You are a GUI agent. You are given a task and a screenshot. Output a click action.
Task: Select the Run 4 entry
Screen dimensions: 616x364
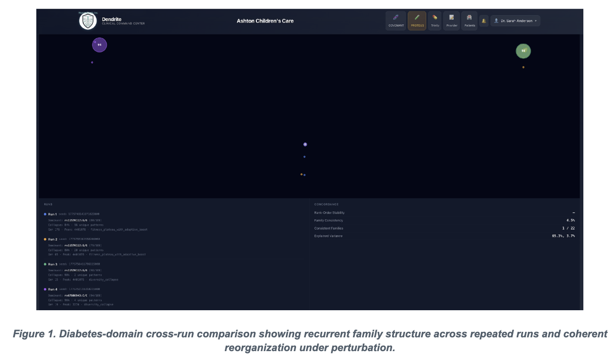[x=52, y=290]
